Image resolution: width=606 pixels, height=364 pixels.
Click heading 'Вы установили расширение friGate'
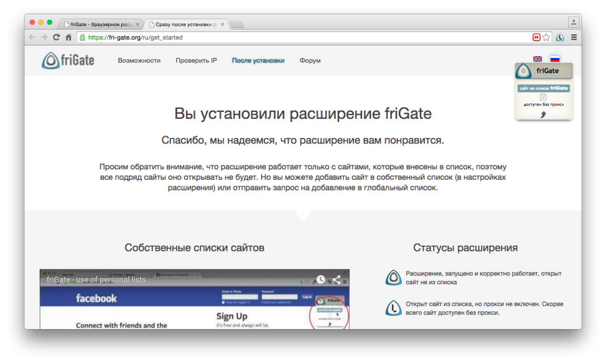pyautogui.click(x=303, y=114)
